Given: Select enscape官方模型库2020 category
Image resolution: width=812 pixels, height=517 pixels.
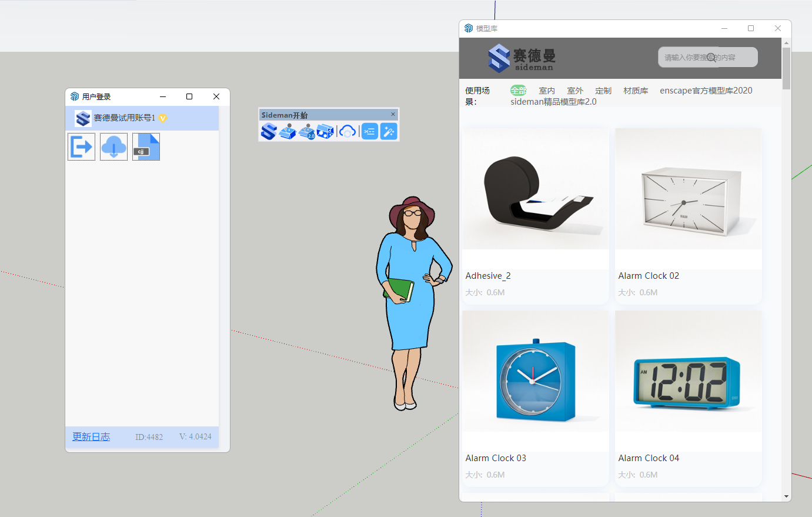Looking at the screenshot, I should tap(706, 91).
